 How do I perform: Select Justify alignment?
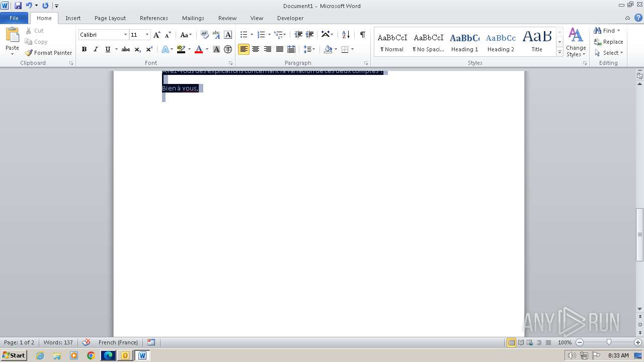pos(279,49)
